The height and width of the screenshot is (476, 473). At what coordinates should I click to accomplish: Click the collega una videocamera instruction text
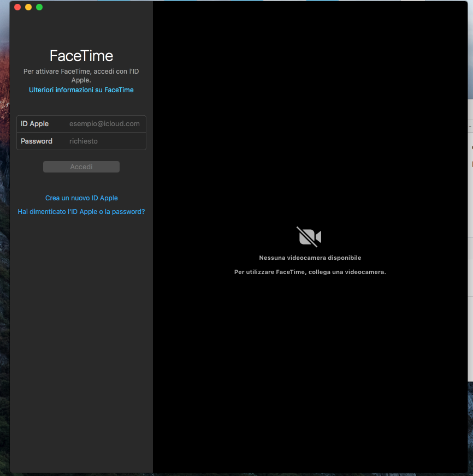[x=310, y=272]
